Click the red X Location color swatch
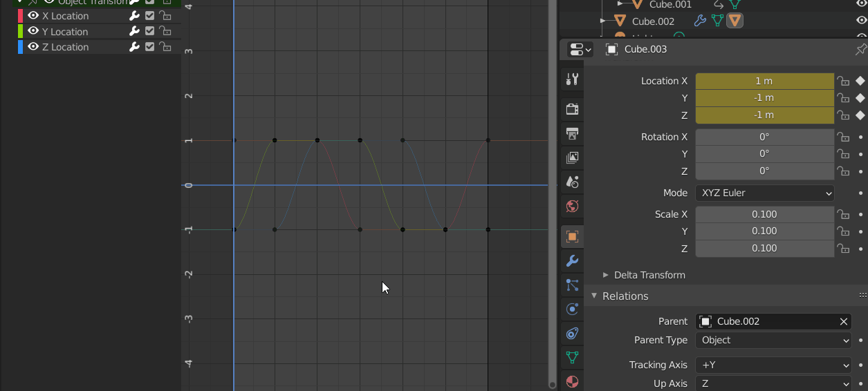The height and width of the screenshot is (391, 868). click(x=20, y=16)
